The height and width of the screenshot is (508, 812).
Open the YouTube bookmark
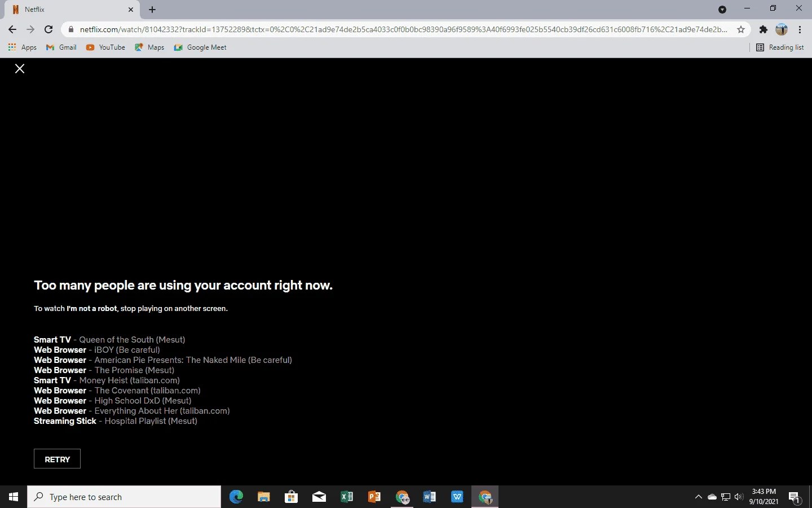pyautogui.click(x=105, y=47)
